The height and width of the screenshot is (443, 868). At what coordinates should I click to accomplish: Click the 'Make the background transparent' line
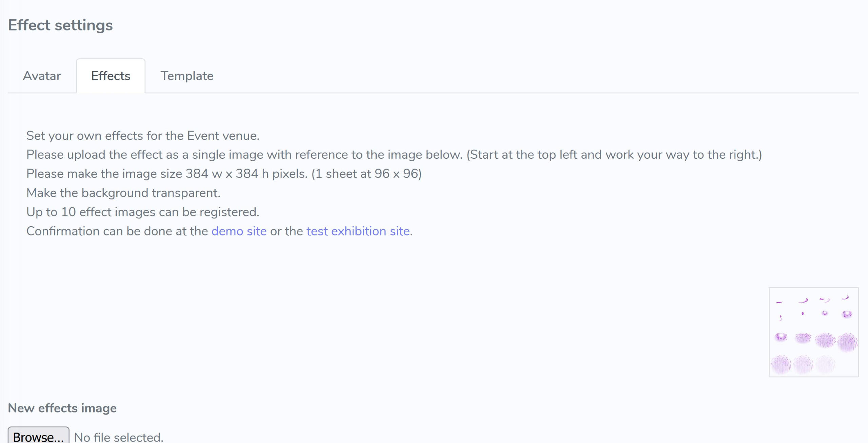click(x=123, y=193)
